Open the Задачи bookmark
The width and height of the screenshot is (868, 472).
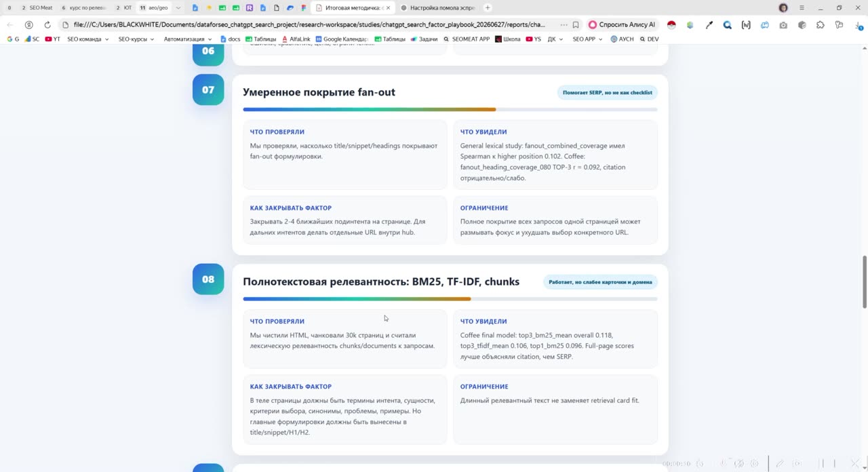424,39
